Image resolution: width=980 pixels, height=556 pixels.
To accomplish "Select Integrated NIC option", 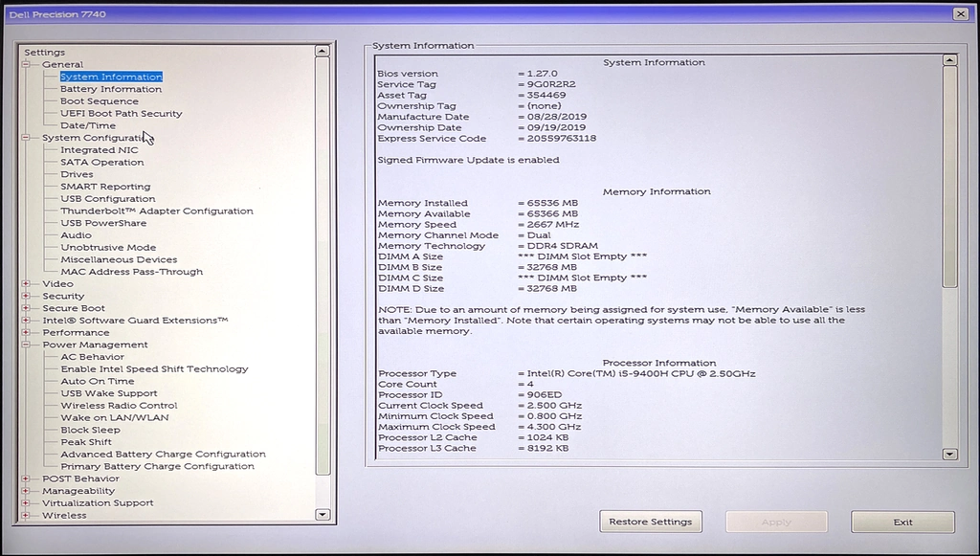I will coord(100,150).
